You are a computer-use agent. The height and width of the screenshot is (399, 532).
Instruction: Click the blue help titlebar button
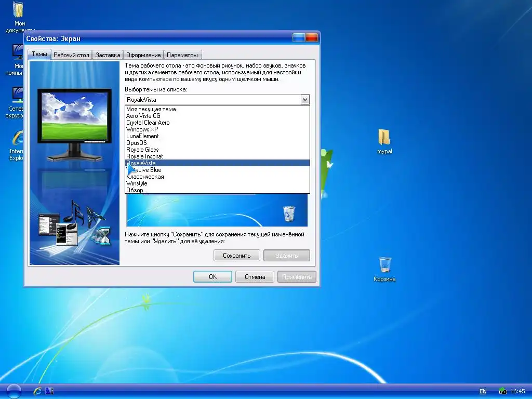click(x=299, y=37)
